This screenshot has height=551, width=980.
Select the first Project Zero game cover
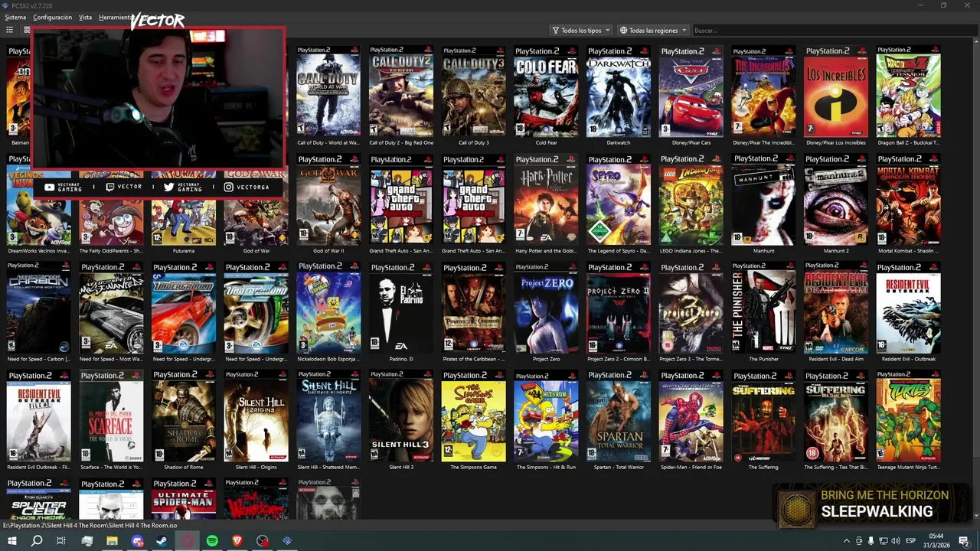546,308
